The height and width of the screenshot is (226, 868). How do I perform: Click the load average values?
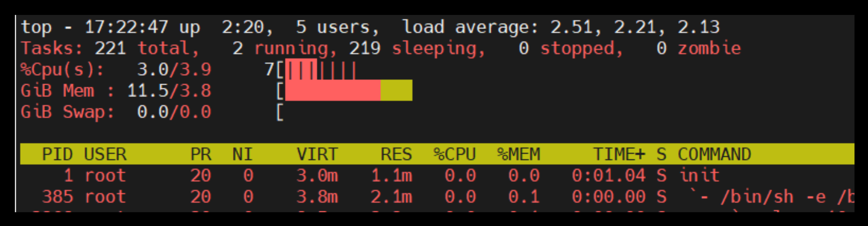pyautogui.click(x=635, y=27)
